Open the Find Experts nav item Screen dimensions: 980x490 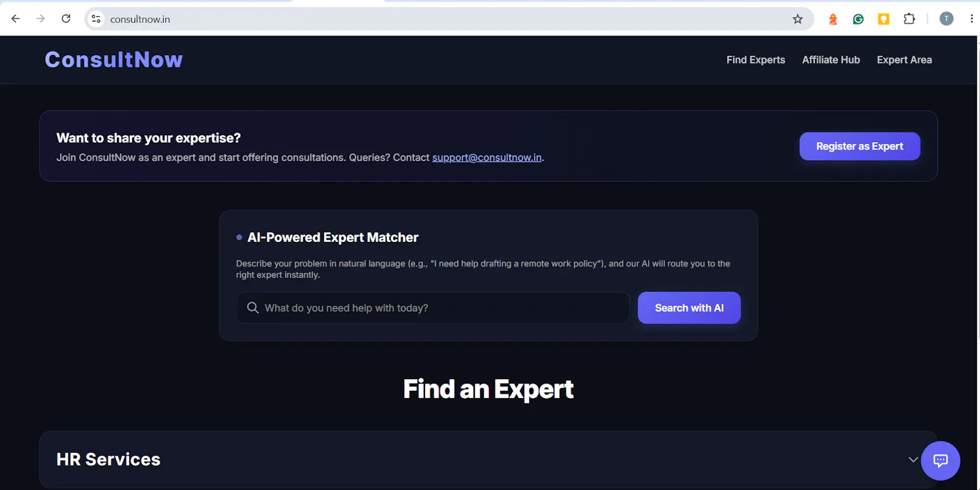click(756, 60)
